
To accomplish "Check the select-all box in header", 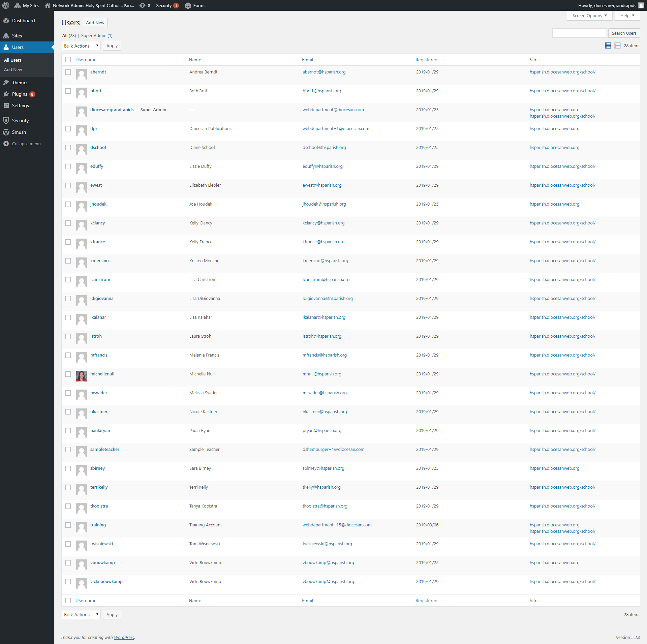I will 68,60.
